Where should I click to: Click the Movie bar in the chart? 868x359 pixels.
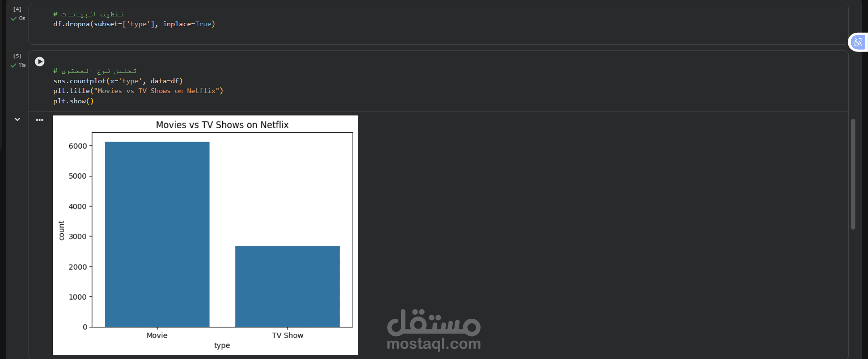pos(157,234)
